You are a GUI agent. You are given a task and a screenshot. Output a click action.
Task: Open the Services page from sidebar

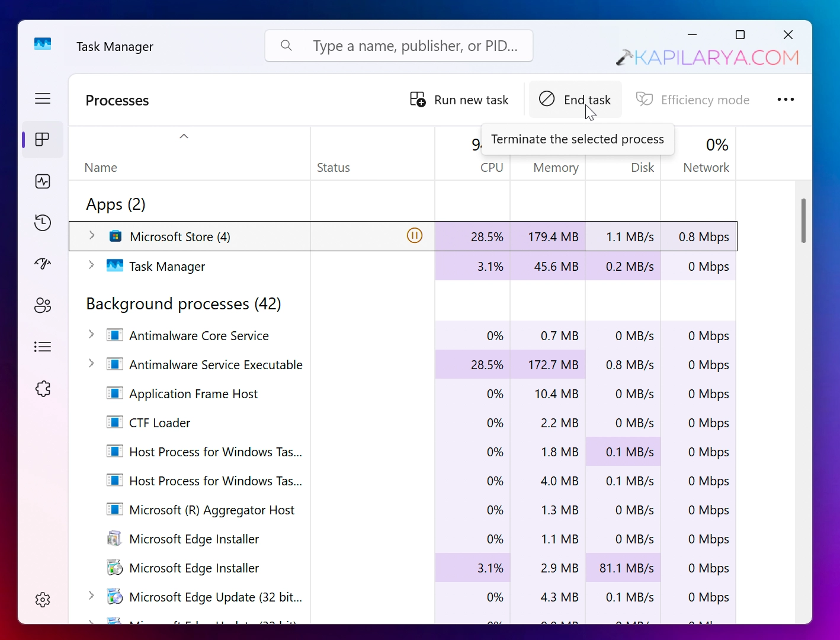pyautogui.click(x=43, y=389)
